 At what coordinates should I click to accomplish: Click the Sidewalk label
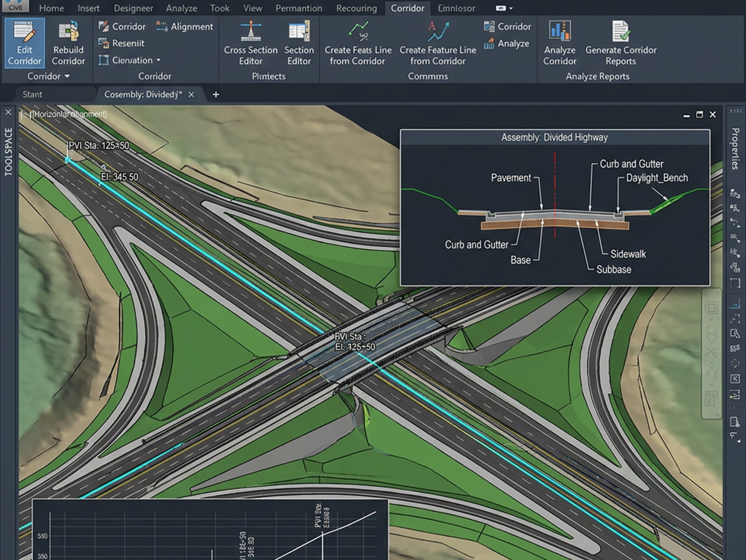[x=628, y=254]
